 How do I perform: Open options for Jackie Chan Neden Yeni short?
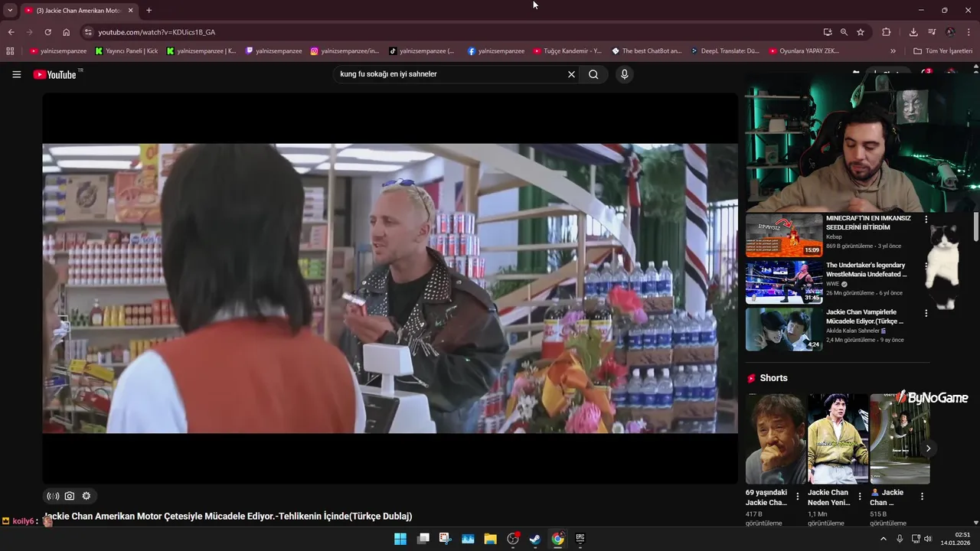pos(860,497)
